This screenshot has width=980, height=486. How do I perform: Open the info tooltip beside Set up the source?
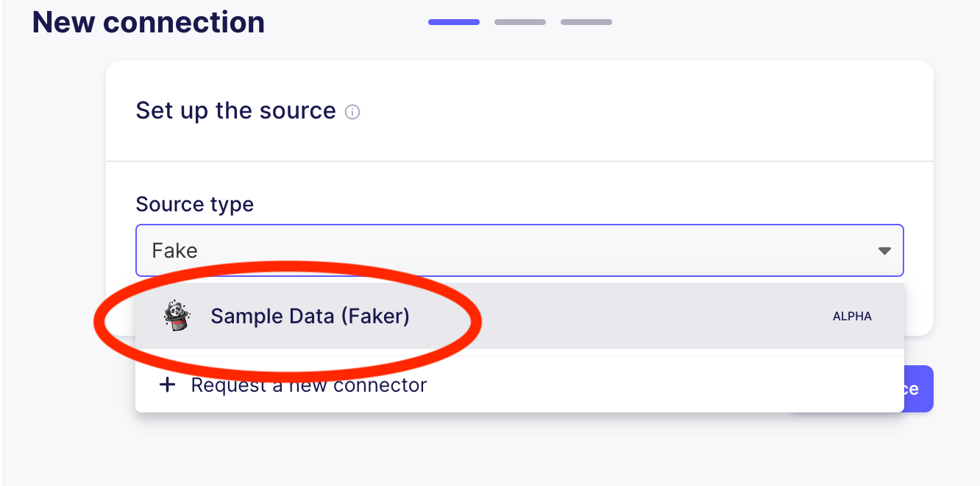click(352, 112)
